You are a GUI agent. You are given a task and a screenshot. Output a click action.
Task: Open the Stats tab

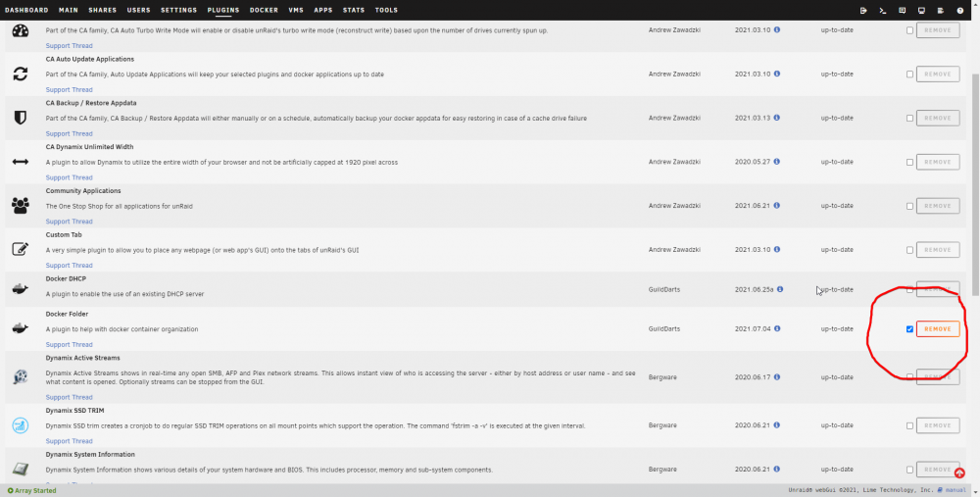coord(354,10)
